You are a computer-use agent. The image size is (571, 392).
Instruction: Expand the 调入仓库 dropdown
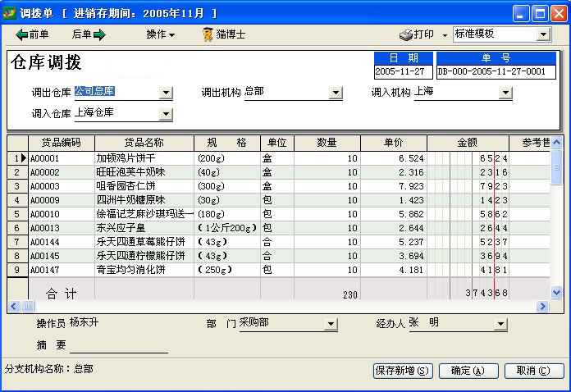point(166,113)
